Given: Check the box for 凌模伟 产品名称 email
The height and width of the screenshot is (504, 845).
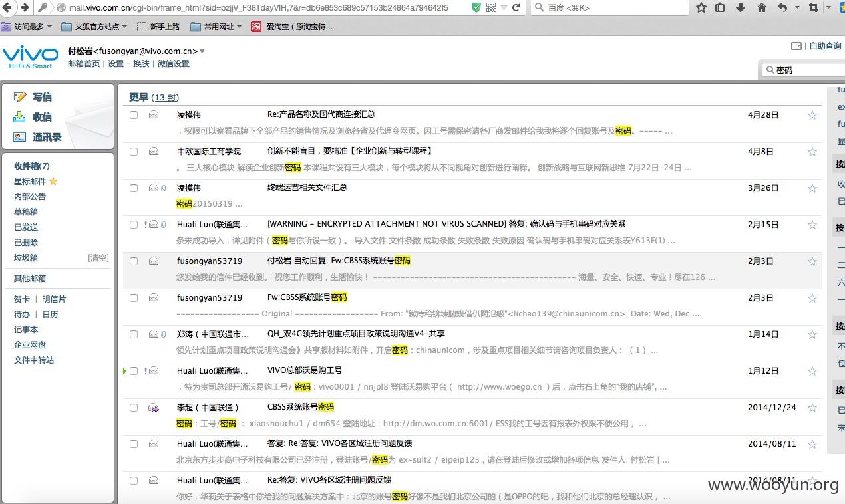Looking at the screenshot, I should tap(134, 115).
